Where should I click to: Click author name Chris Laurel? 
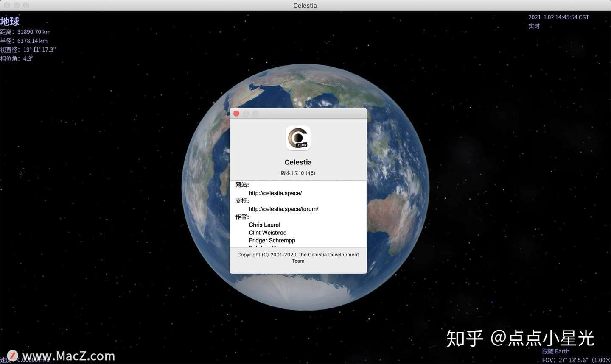[x=264, y=225]
